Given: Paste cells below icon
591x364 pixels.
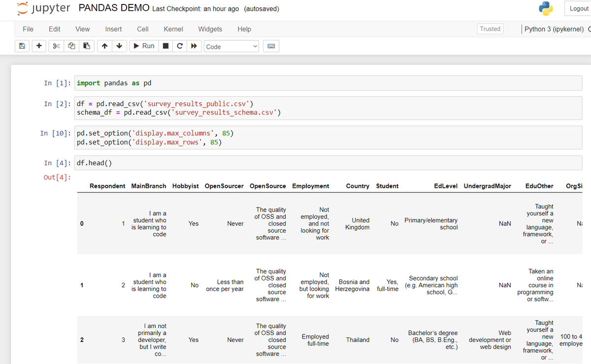Looking at the screenshot, I should [87, 46].
